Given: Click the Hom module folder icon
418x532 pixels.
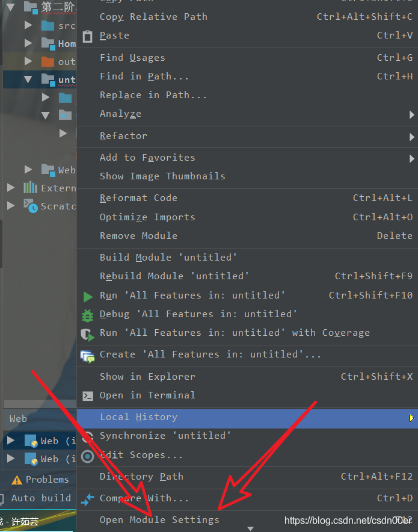Looking at the screenshot, I should (48, 44).
